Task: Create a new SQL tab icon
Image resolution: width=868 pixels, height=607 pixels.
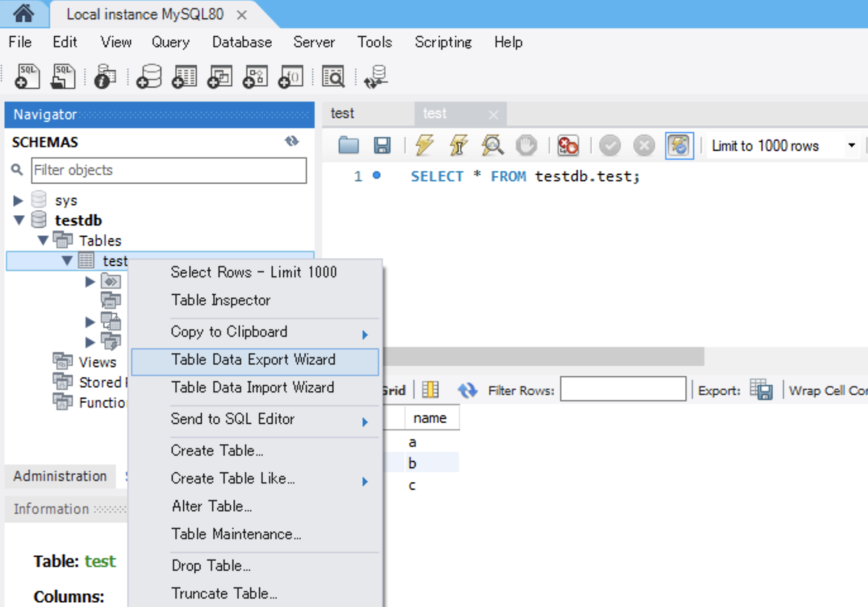Action: 28,76
